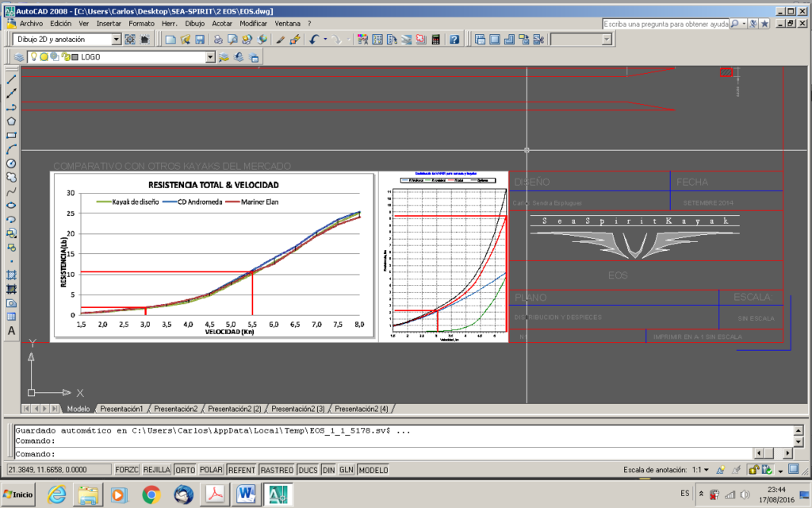Toggle REJILLA grid display
The image size is (812, 508).
click(x=156, y=470)
